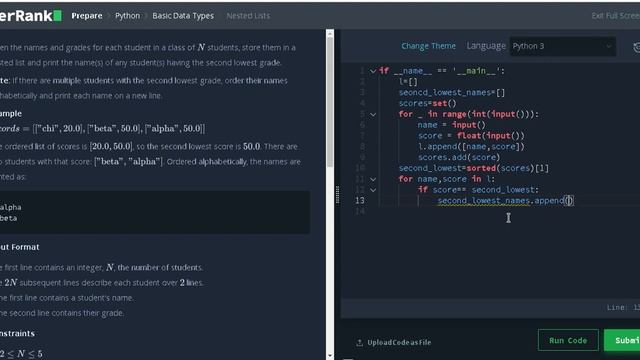Collapse the for range loop on line 5
This screenshot has height=360, width=640.
[x=373, y=115]
